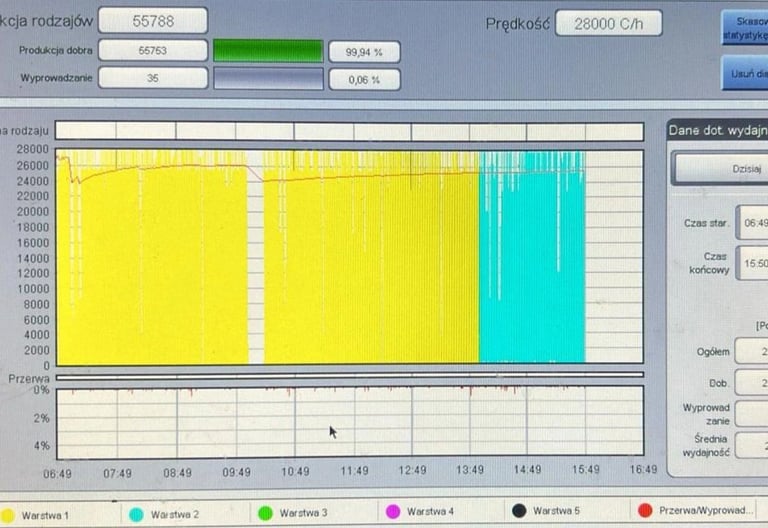Click the Warstwa 3 legend label
This screenshot has height=528, width=768.
pos(303,513)
